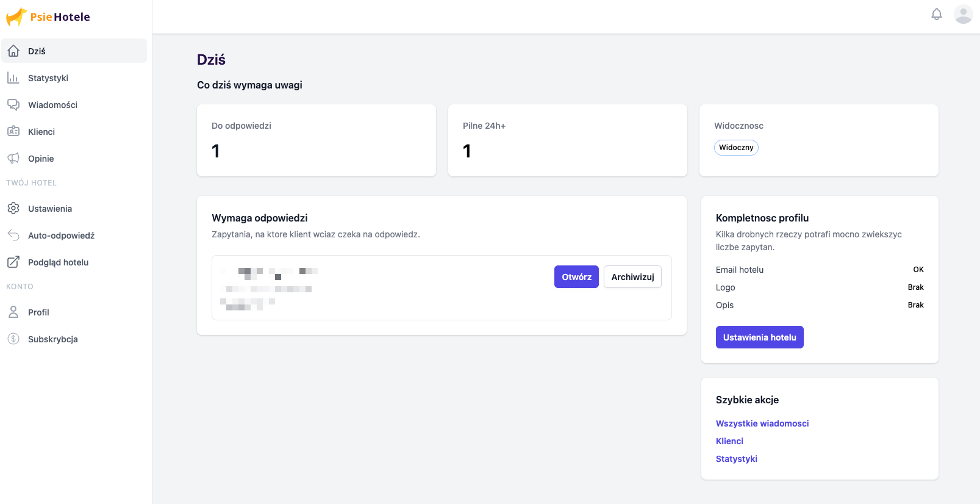Click the Ustawienia hotelu button

(759, 337)
